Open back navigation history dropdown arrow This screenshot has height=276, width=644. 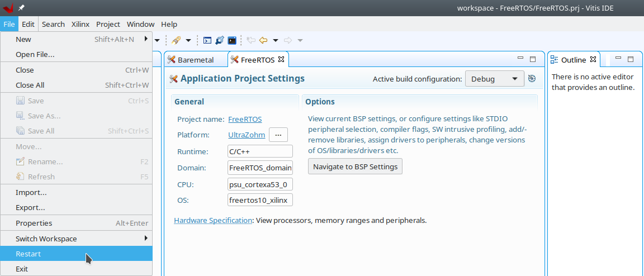click(276, 40)
